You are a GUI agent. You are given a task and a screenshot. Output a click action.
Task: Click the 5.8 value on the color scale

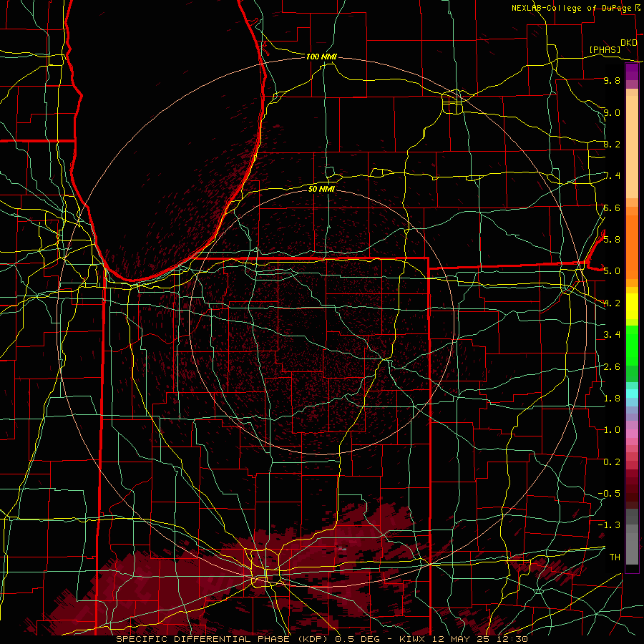[x=612, y=239]
